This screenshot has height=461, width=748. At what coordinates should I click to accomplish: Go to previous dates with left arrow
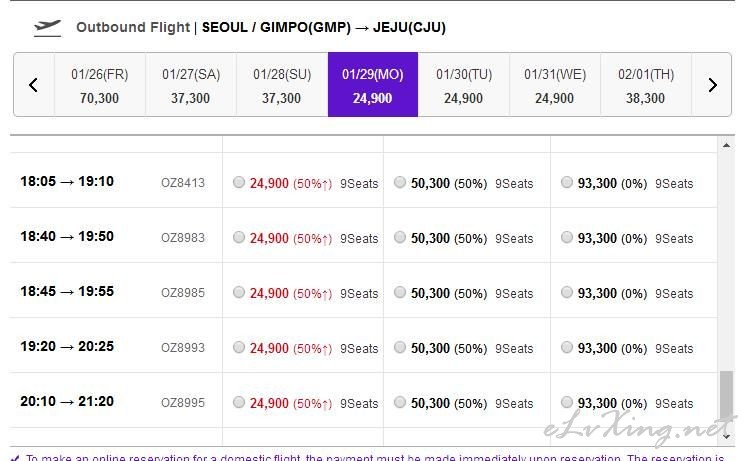point(33,85)
